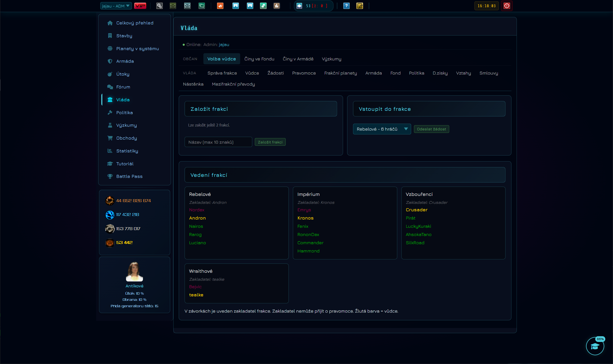
Task: Open the bar chart statistics toolbar icon
Action: [277, 6]
